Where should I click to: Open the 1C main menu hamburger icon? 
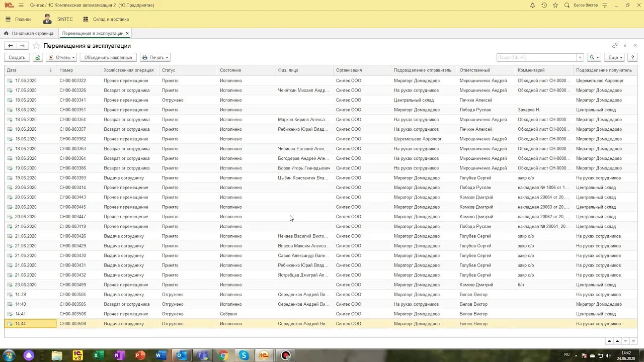pyautogui.click(x=21, y=5)
